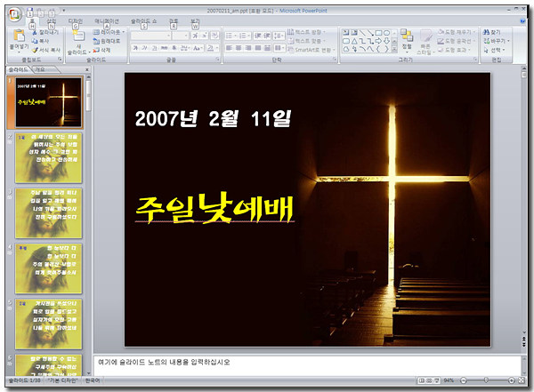Open the Home (홈) ribbon tab
This screenshot has width=534, height=392.
point(32,21)
